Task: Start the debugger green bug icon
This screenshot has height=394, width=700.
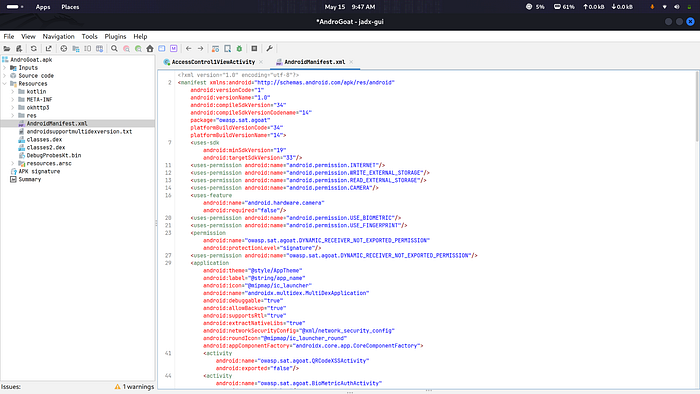Action: click(x=239, y=49)
